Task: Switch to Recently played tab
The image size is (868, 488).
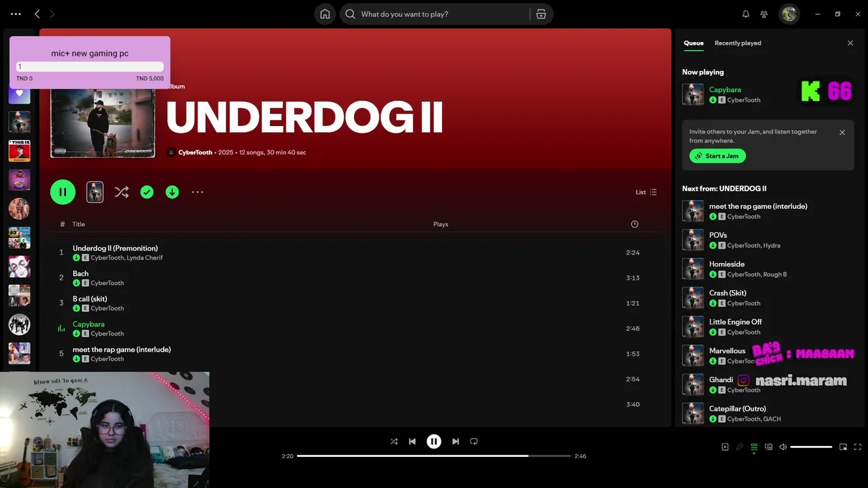Action: point(738,43)
